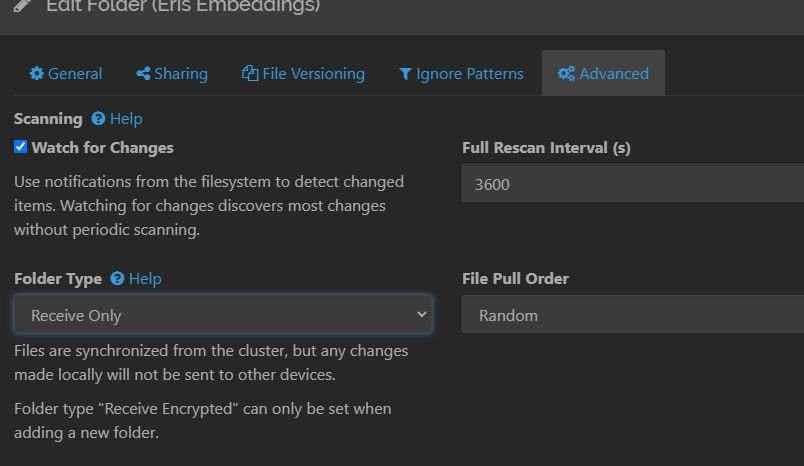Disable the Watch for Changes checkbox
Image resolution: width=804 pixels, height=466 pixels.
(x=21, y=147)
